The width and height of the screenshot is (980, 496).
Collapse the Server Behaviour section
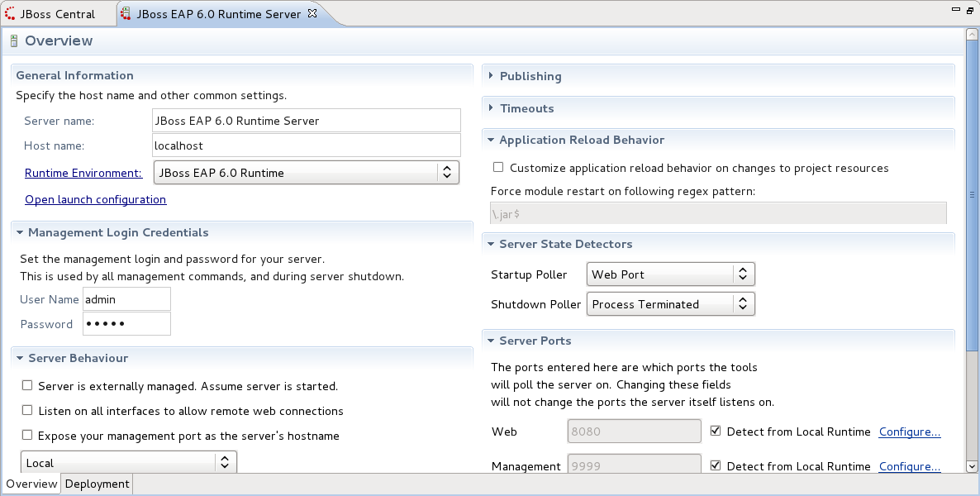click(x=19, y=358)
